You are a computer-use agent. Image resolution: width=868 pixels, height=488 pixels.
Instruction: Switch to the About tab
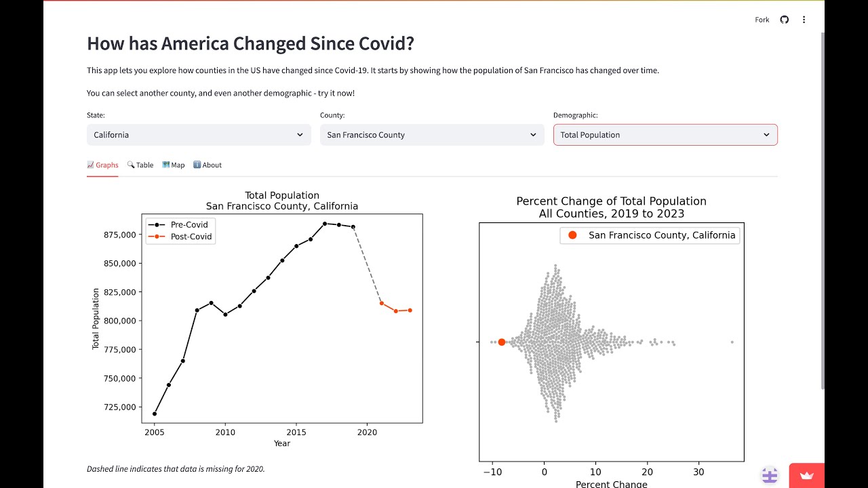click(208, 165)
